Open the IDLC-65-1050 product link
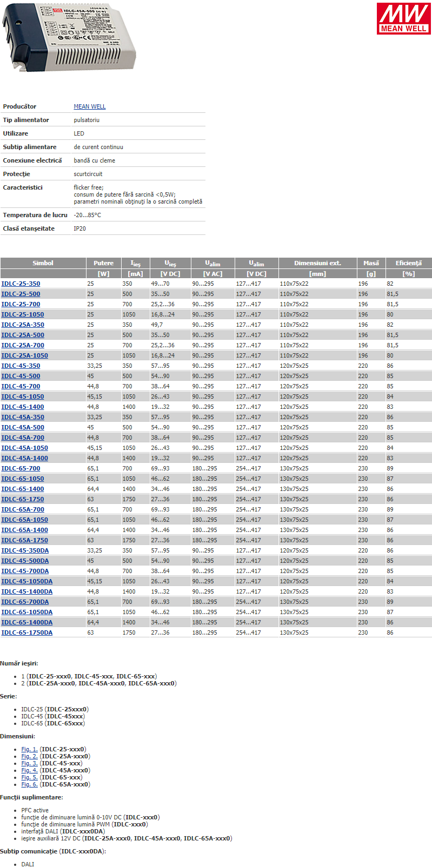Viewport: 432px width, 868px height. [x=23, y=479]
